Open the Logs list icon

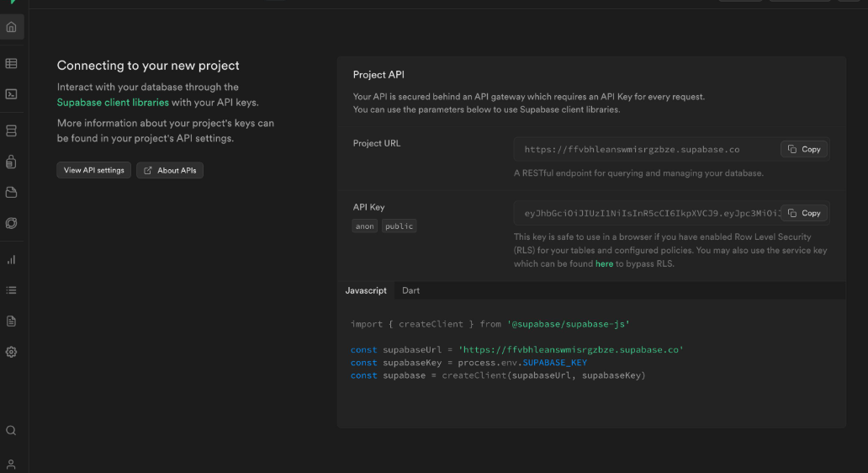click(x=11, y=290)
